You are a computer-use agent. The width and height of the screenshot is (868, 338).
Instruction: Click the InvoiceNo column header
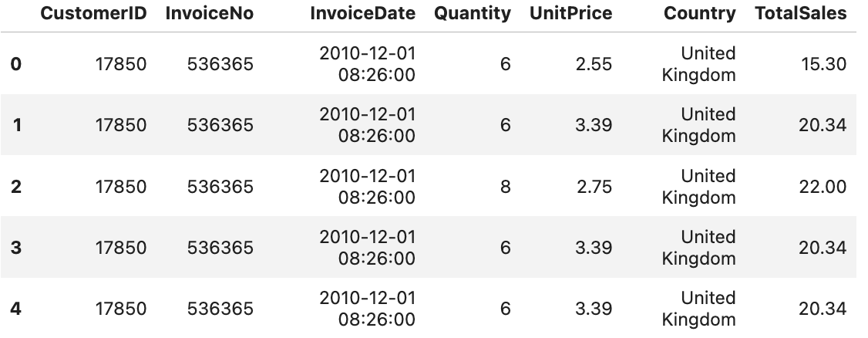coord(209,14)
